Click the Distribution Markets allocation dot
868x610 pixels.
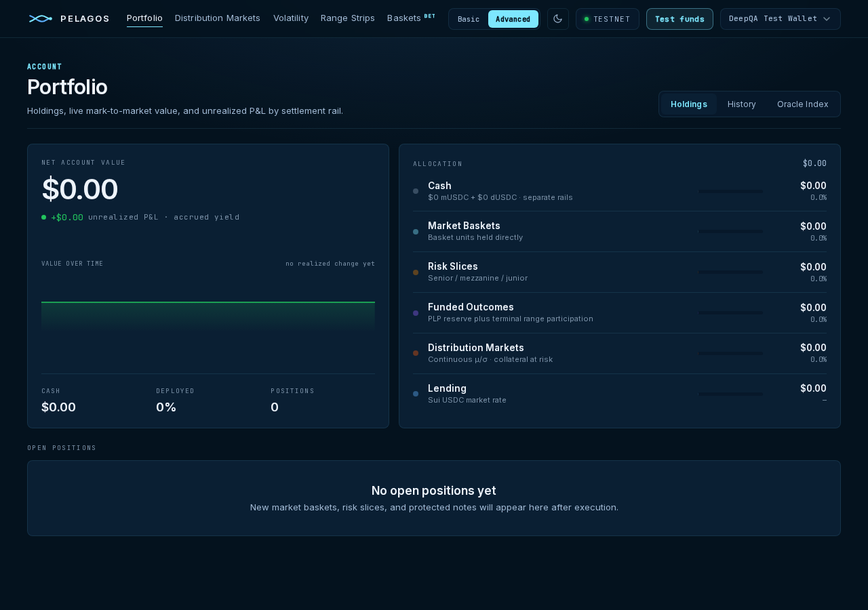click(416, 353)
